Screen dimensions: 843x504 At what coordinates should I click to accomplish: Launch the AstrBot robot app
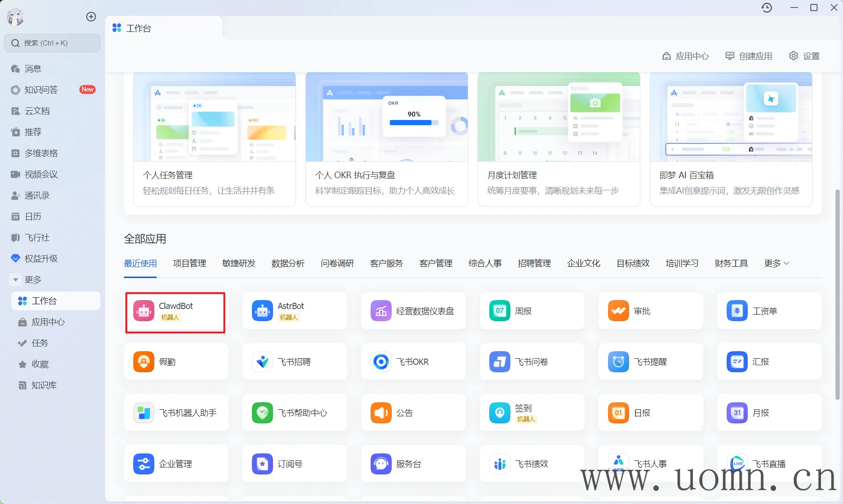294,311
